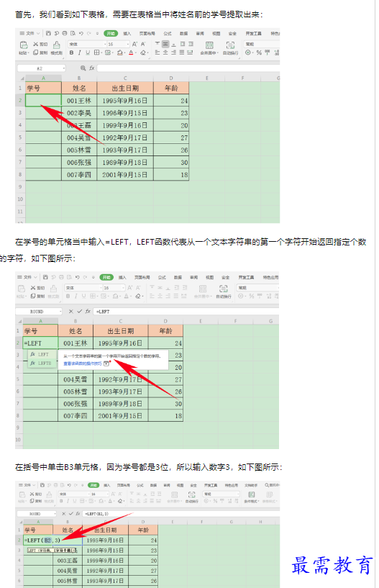Click cell A2 containing "=LEFT" in the second screenshot
The width and height of the screenshot is (379, 588).
click(x=40, y=343)
